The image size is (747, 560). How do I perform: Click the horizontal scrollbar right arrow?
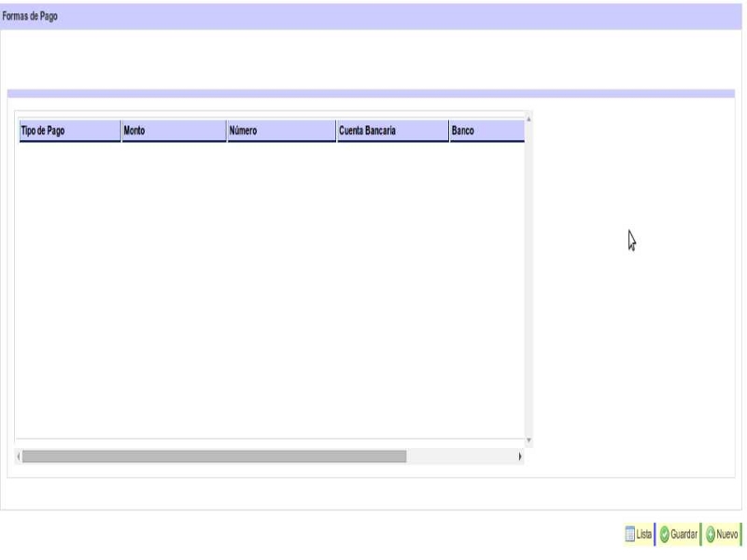click(520, 456)
